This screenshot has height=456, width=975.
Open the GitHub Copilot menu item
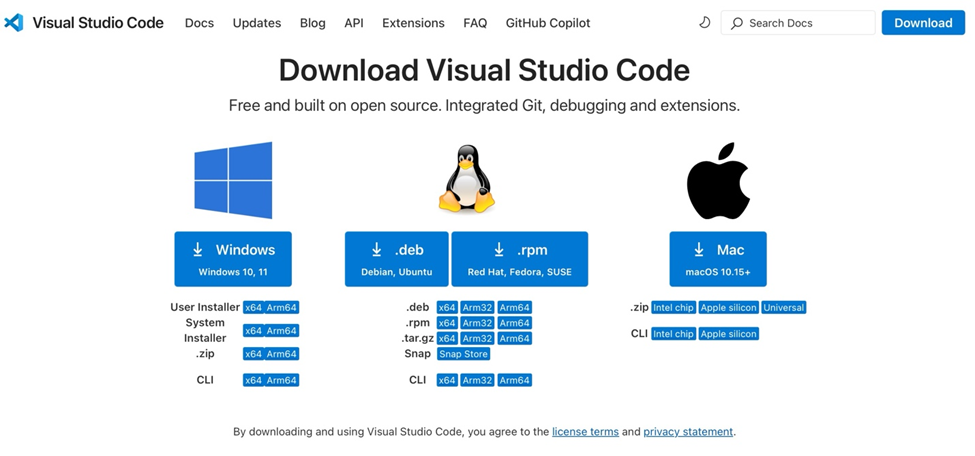(548, 23)
